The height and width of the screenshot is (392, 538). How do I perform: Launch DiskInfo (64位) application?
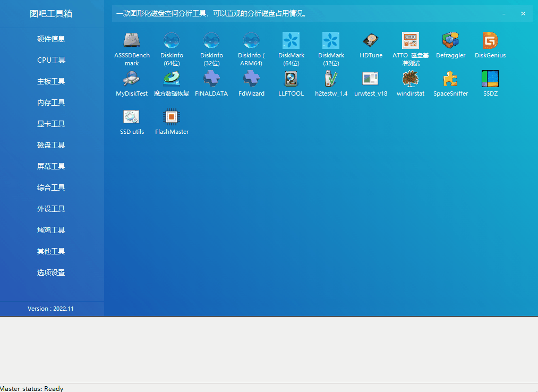(x=172, y=41)
